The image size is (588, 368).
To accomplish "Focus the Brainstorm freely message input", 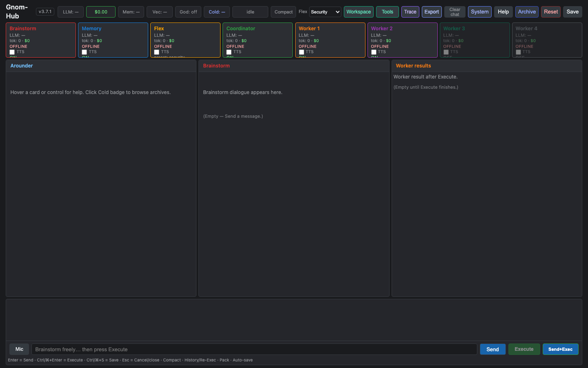I will 254,349.
